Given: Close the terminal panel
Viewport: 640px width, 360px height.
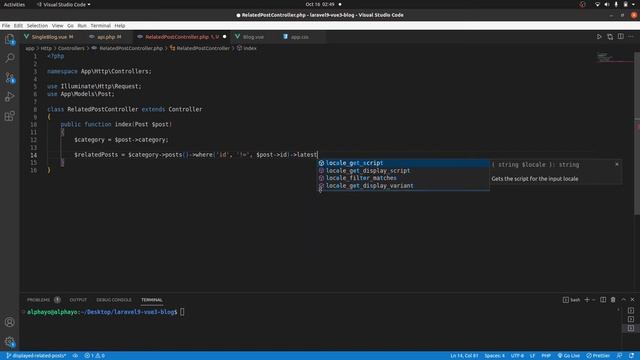Looking at the screenshot, I should [x=633, y=300].
